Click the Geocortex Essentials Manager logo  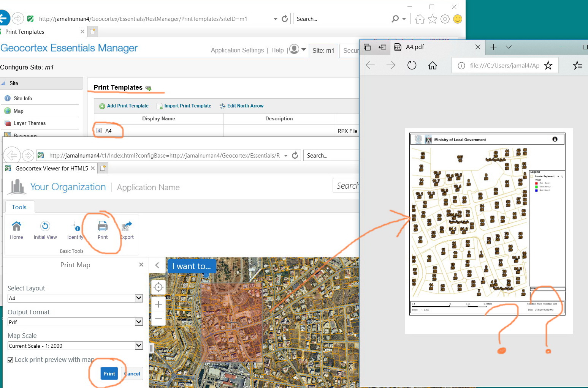click(69, 48)
